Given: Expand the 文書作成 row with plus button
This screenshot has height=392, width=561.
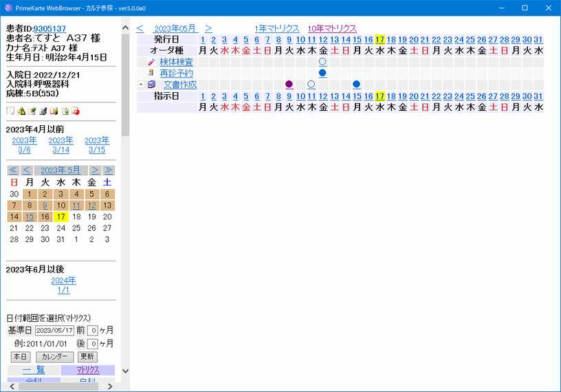Looking at the screenshot, I should tap(141, 85).
